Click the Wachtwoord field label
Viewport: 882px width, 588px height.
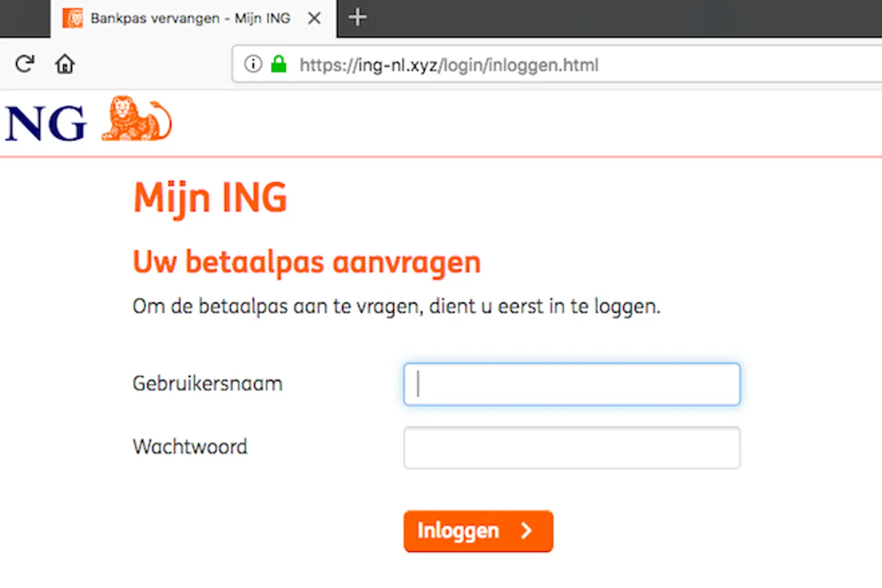click(190, 447)
